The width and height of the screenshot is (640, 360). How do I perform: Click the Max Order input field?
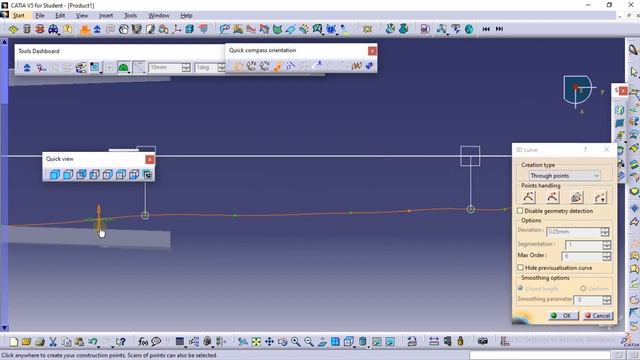pos(582,256)
